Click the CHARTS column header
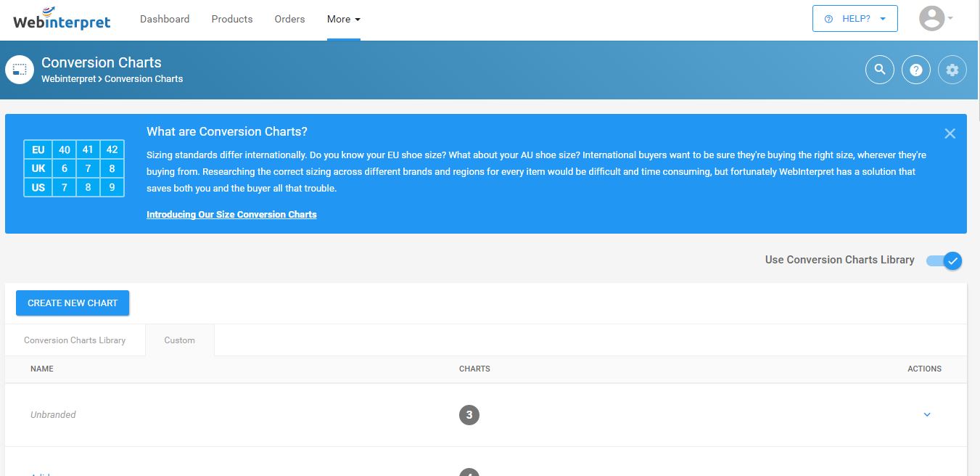 [x=474, y=369]
